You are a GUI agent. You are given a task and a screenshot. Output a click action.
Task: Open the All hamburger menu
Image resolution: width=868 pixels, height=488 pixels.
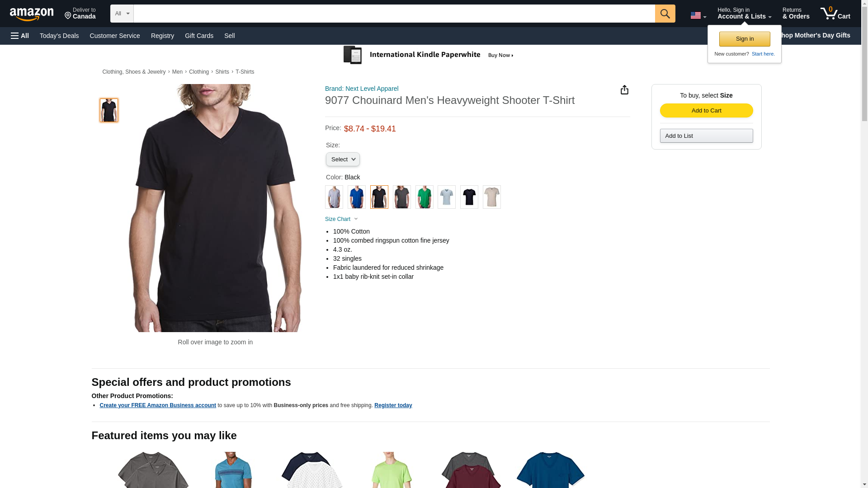click(x=20, y=36)
